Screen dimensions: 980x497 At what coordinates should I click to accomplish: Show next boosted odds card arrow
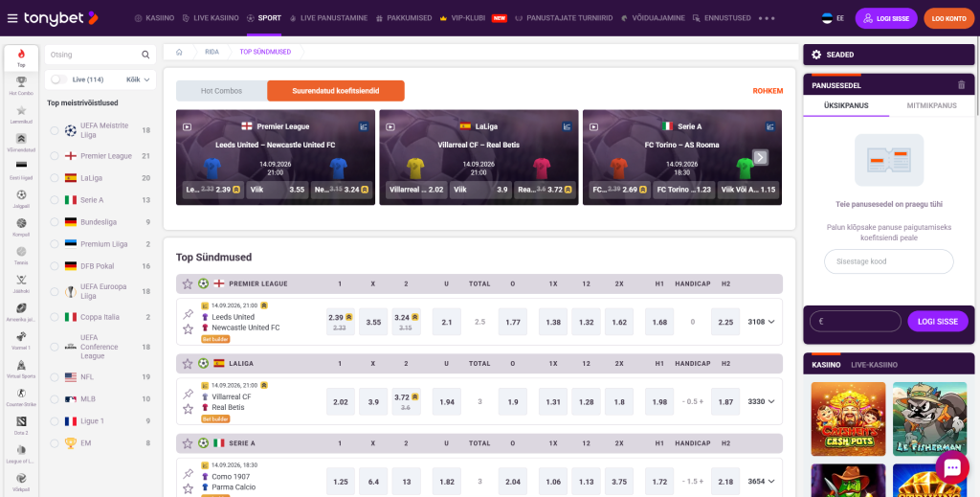pos(760,158)
